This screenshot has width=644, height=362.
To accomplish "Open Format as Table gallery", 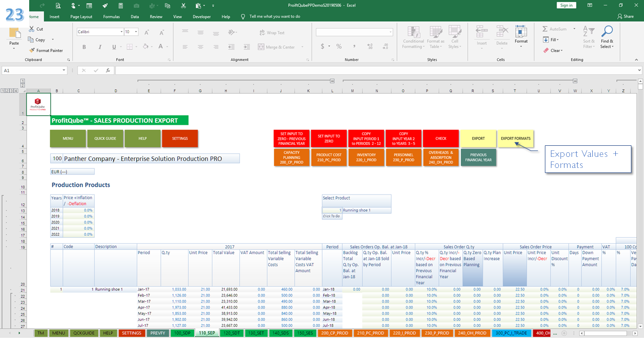I will [435, 37].
